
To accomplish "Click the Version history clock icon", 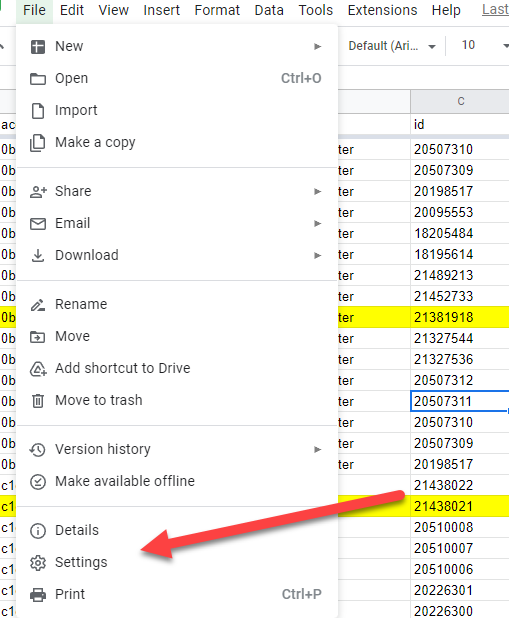I will [38, 450].
